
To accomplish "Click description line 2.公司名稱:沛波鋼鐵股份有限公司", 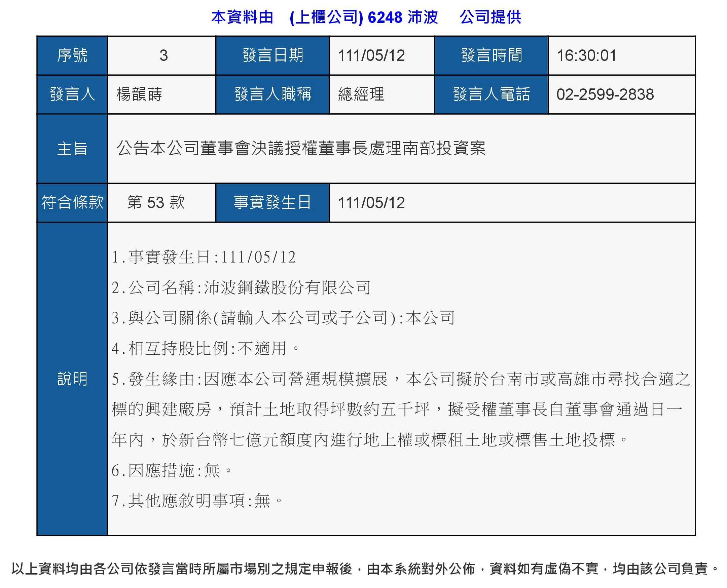I will [x=241, y=287].
